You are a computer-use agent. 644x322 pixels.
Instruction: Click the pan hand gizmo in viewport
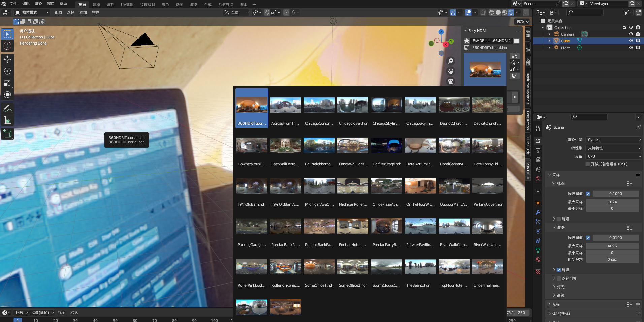tap(451, 71)
